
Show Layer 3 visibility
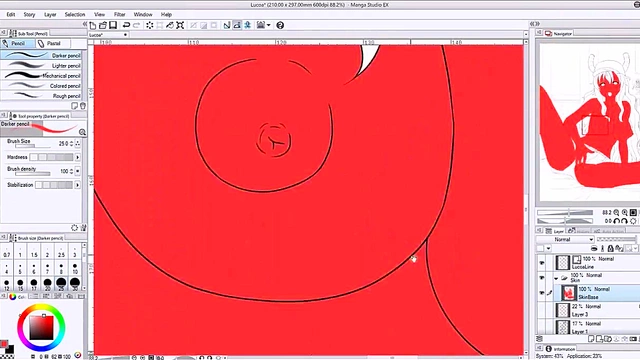click(542, 310)
